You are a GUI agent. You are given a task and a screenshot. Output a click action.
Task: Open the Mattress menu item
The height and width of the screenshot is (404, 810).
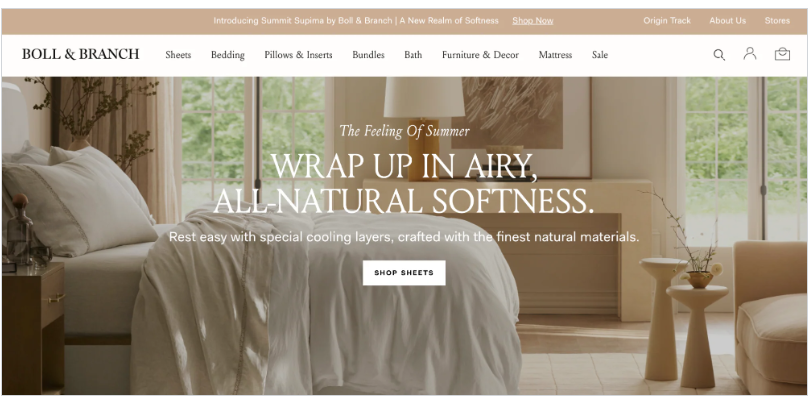(x=555, y=55)
